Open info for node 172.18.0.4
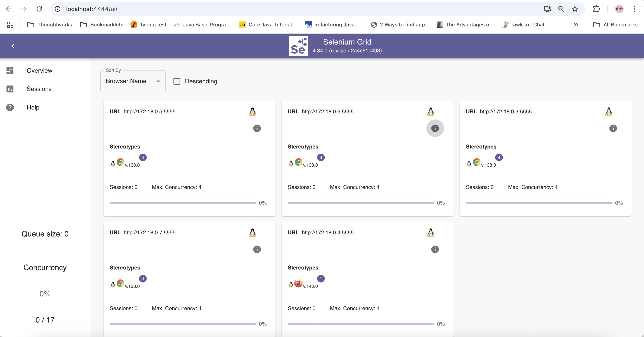644x337 pixels. pos(435,249)
